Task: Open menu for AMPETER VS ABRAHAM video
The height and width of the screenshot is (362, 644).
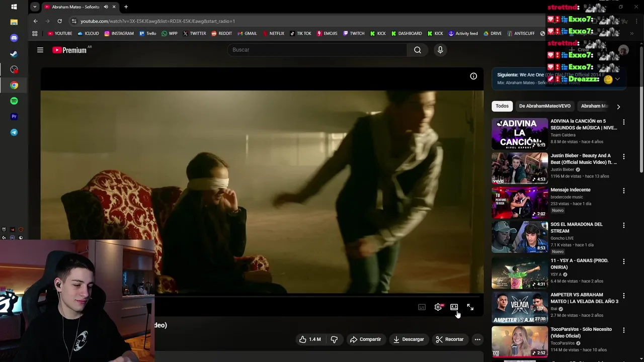Action: click(x=624, y=296)
